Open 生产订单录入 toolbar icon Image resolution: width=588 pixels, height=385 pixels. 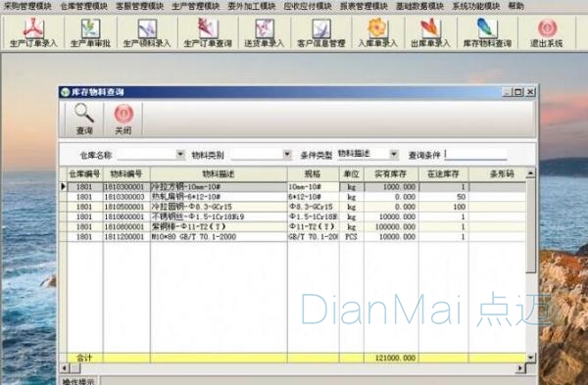pos(33,32)
